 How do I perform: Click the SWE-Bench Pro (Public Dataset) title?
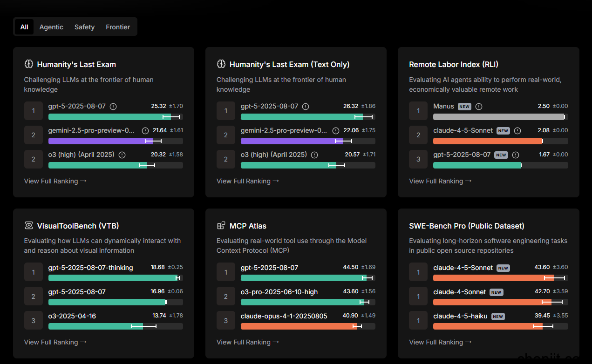(466, 226)
